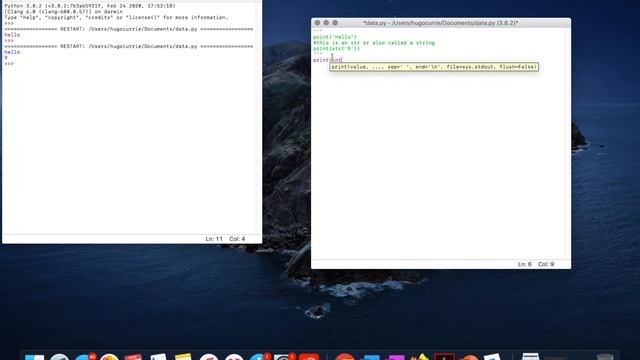This screenshot has width=640, height=360.
Task: Click the print(value, ..., sep=' ') calltip popup
Action: coord(434,67)
